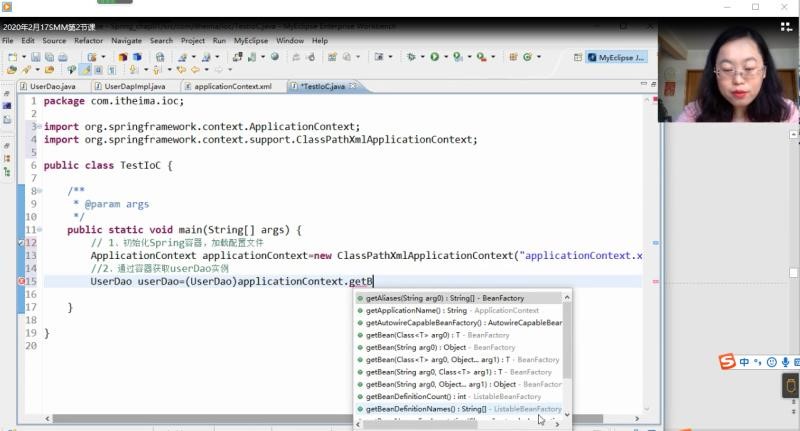The width and height of the screenshot is (800, 431).
Task: Click the blue cube icon
Action: pyautogui.click(x=137, y=57)
